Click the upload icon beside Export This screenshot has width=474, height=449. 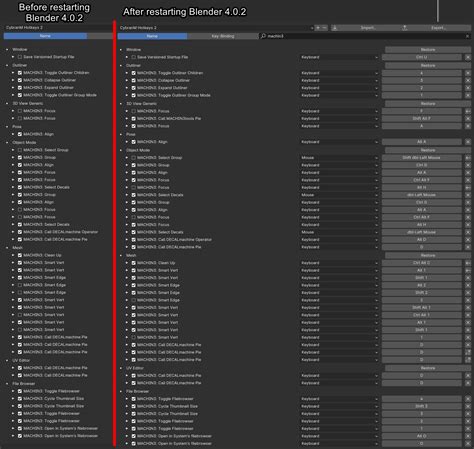(x=405, y=28)
